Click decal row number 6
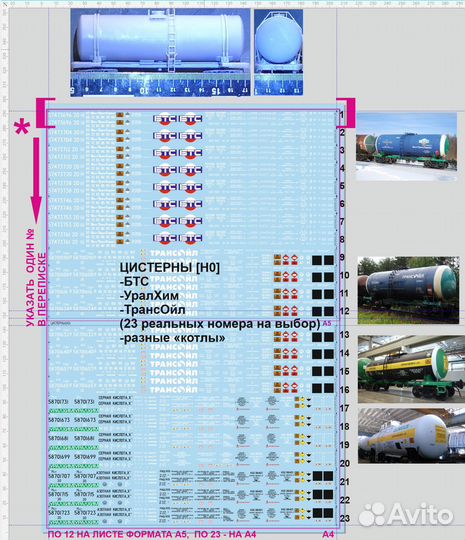This screenshot has height=540, width=465. click(342, 204)
